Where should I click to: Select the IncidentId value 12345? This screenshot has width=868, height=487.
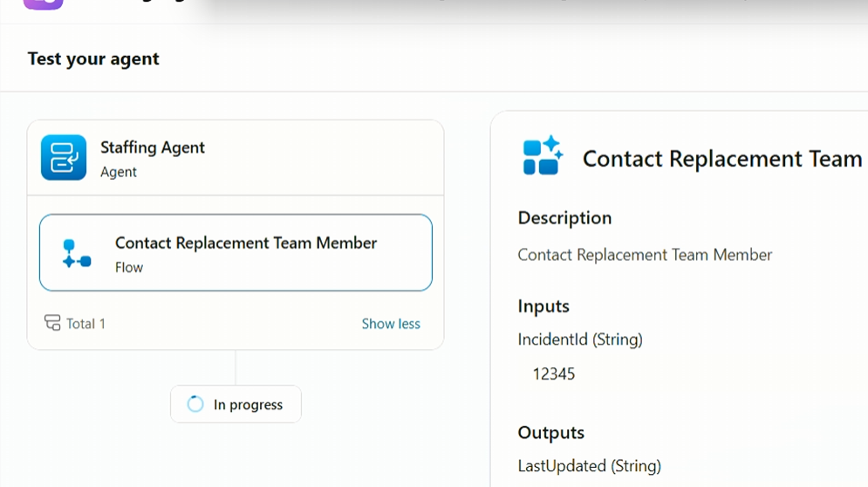click(x=554, y=374)
